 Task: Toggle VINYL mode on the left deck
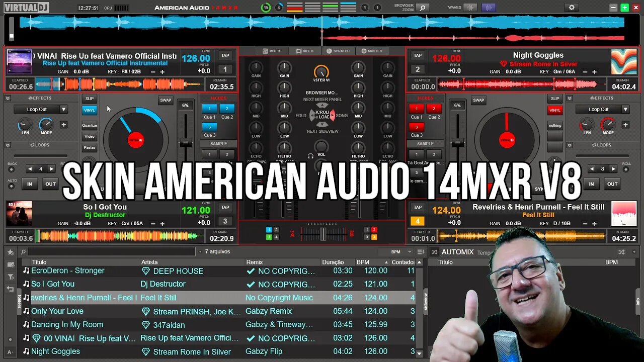click(x=90, y=110)
